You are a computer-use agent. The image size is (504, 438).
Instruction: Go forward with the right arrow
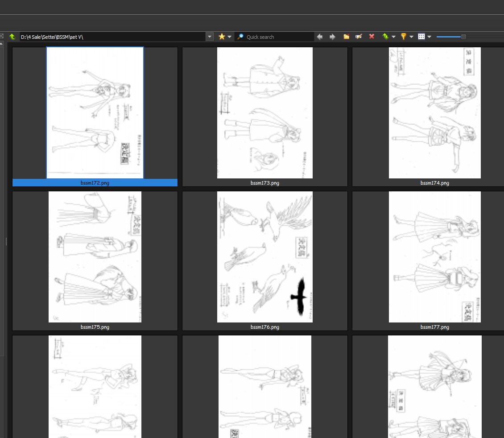tap(332, 37)
